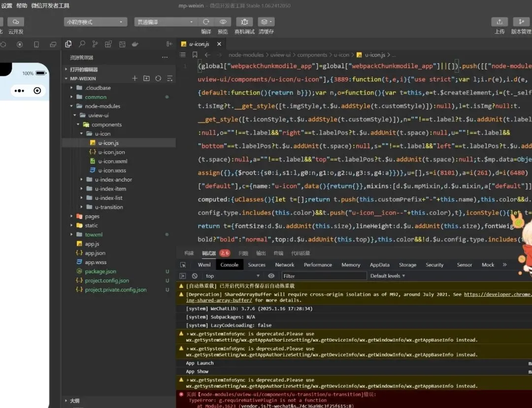
Task: Open the 资源管理器 more actions ellipsis
Action: (165, 57)
